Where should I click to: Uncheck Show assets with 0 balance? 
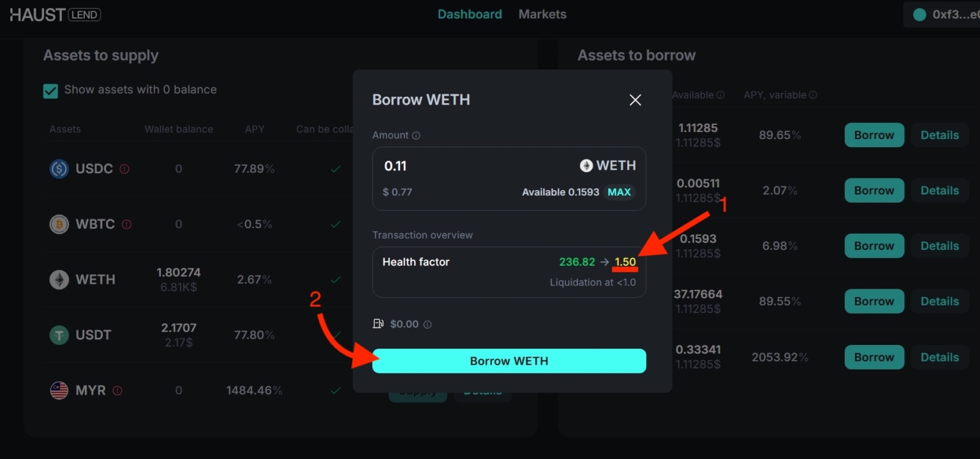click(x=50, y=91)
